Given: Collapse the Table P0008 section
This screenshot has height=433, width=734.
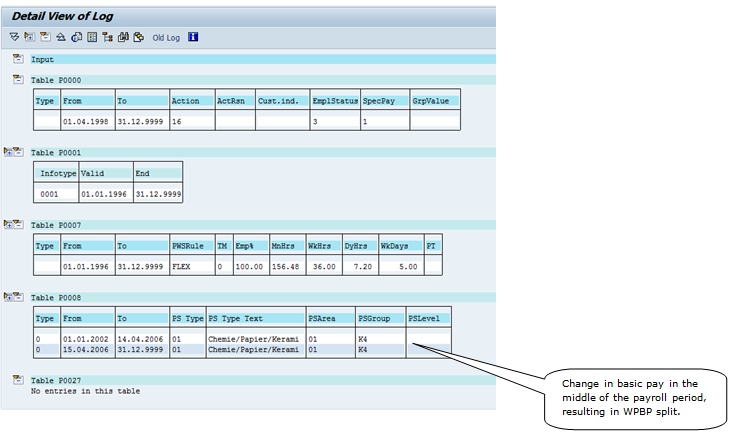Looking at the screenshot, I should 13,297.
